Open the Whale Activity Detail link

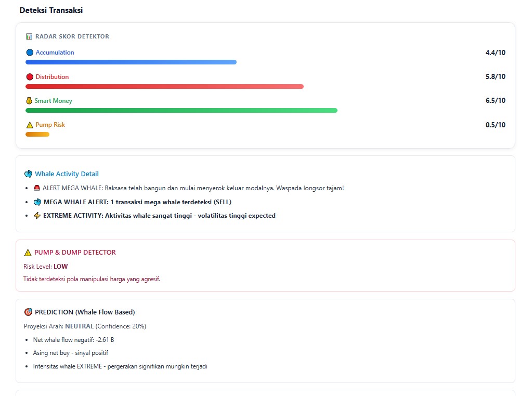[x=67, y=174]
